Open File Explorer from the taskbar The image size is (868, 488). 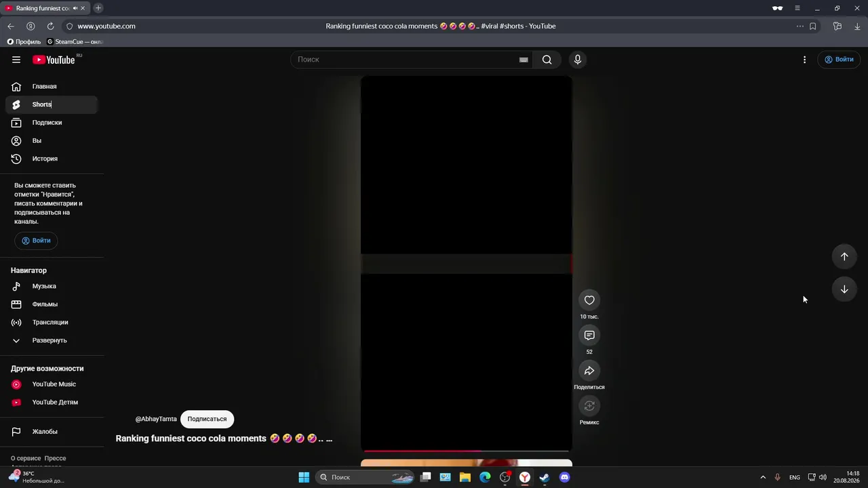[465, 477]
